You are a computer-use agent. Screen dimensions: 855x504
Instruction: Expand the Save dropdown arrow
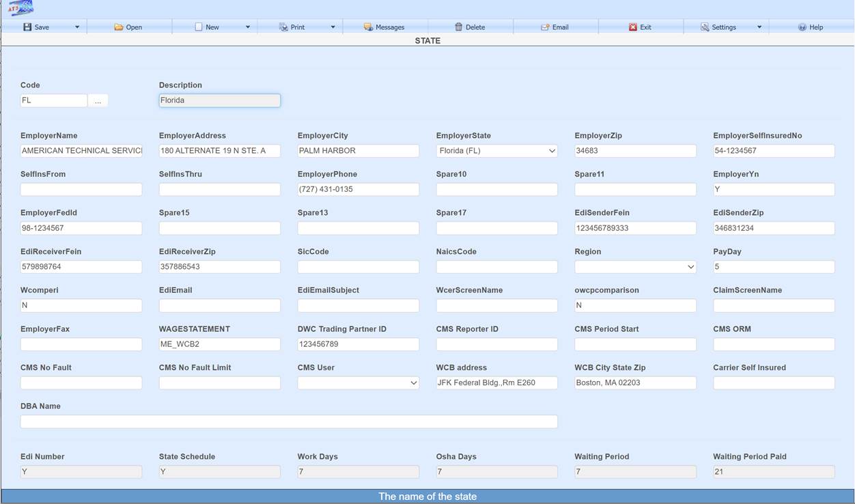click(x=77, y=27)
